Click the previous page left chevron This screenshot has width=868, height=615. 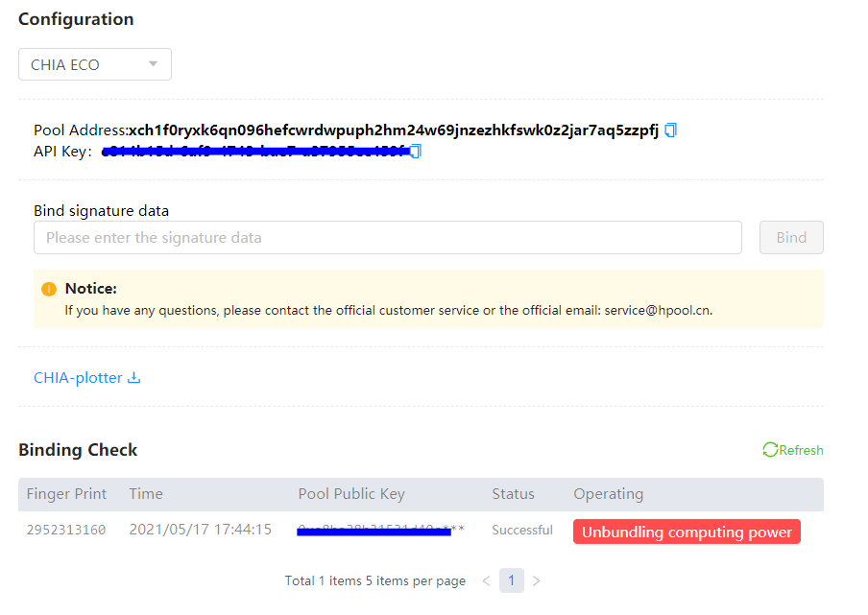[x=486, y=580]
